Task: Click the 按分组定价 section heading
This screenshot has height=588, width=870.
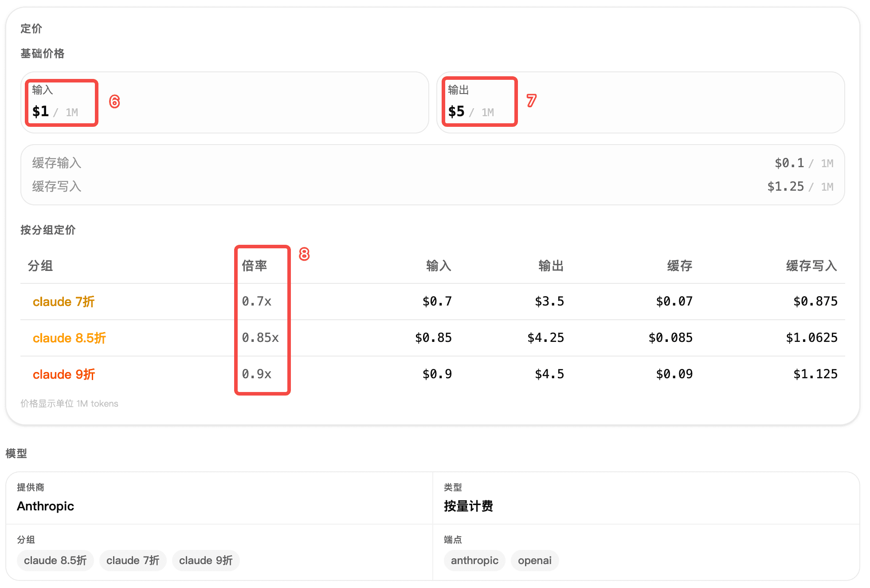Action: [48, 230]
